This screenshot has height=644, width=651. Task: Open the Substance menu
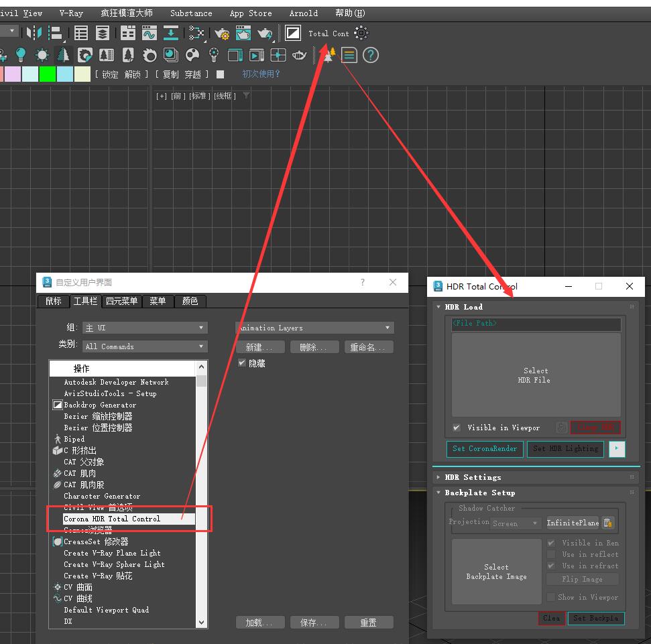191,13
